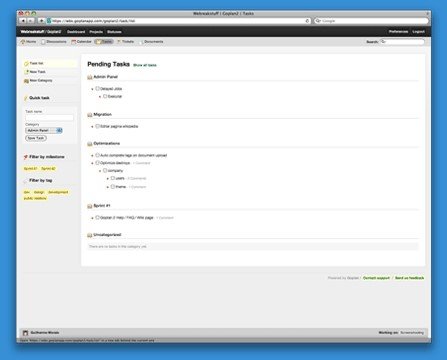Switch to the Calendar tab
Screen dimensions: 447x360
pyautogui.click(x=81, y=42)
